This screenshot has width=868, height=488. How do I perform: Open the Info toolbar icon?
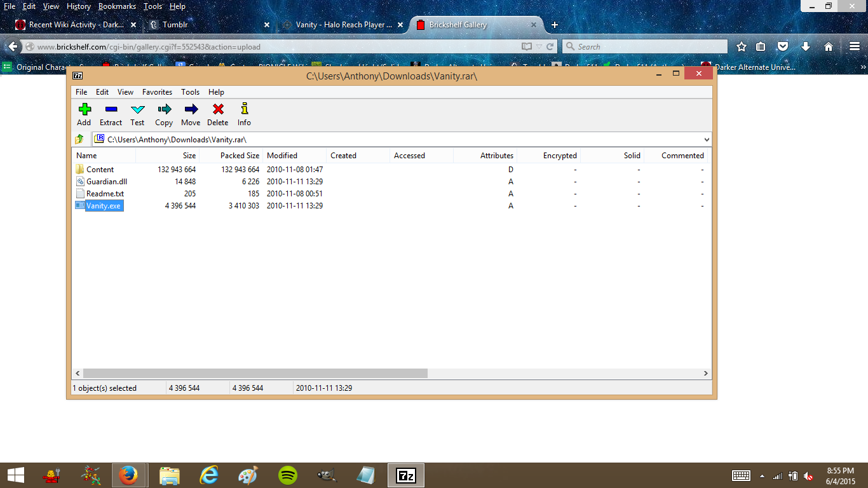tap(244, 109)
